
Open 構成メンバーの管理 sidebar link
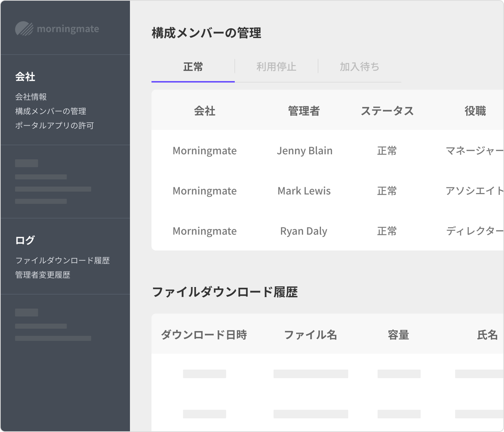pos(51,111)
